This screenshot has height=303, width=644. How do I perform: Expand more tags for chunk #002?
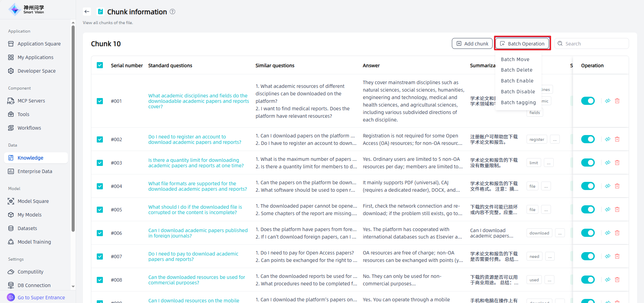[x=555, y=139]
